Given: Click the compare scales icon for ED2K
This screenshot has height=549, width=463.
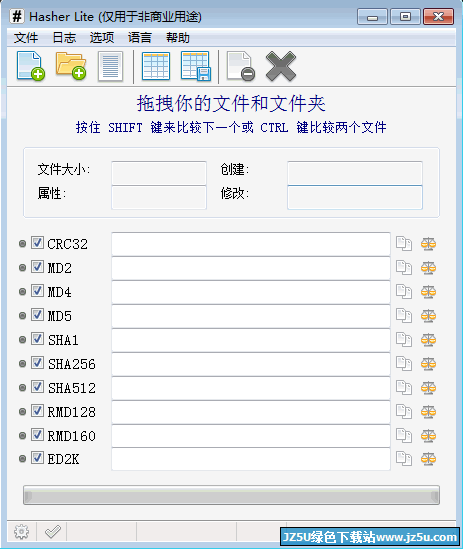Looking at the screenshot, I should pos(428,459).
